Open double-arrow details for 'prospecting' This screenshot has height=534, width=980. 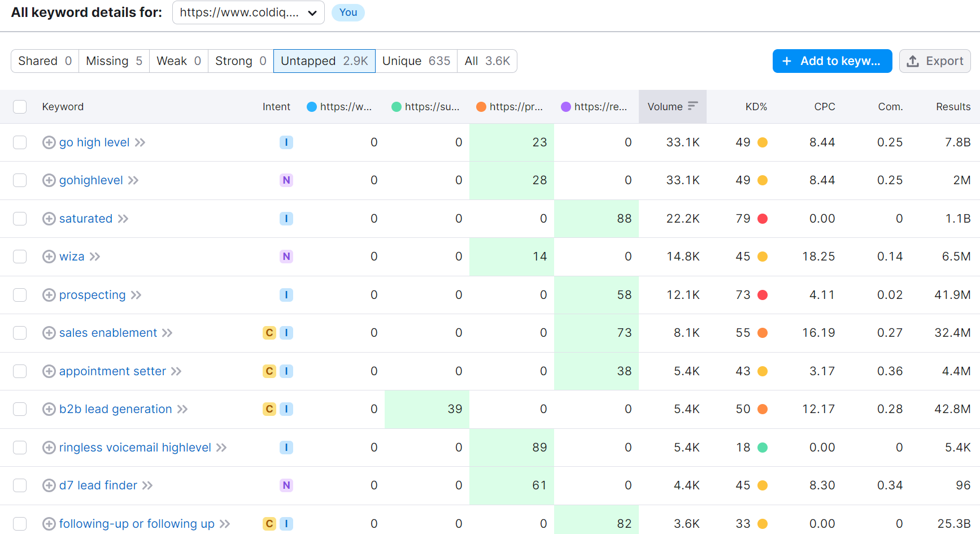pos(136,295)
